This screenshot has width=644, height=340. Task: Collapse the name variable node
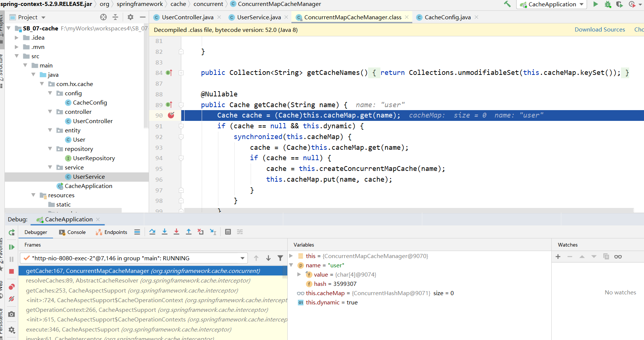(291, 265)
